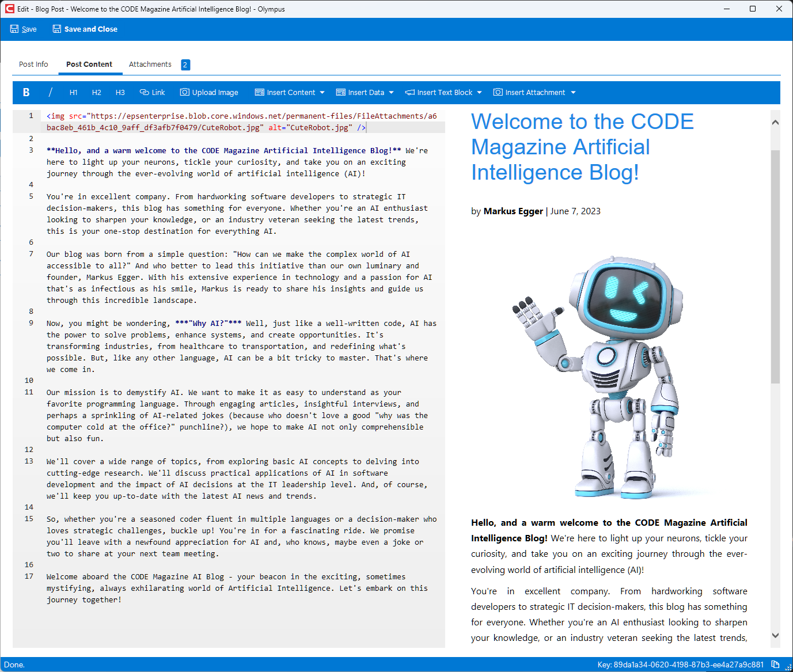Click the Save button
This screenshot has height=672, width=793.
[x=24, y=29]
